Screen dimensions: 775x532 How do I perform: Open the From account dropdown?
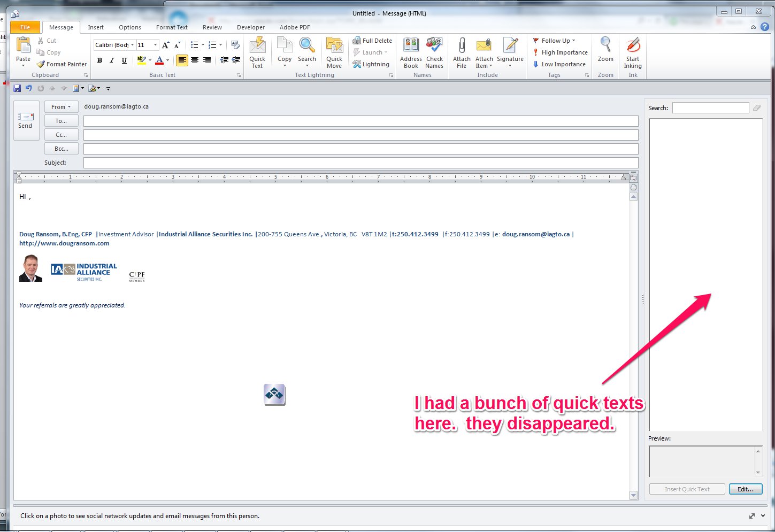tap(61, 107)
